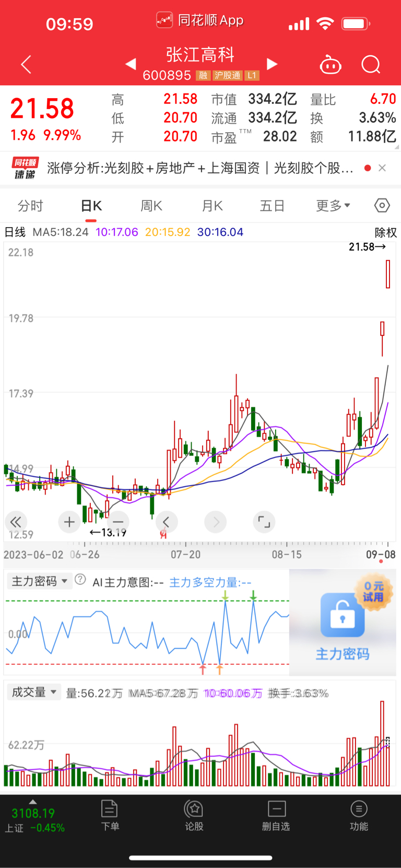This screenshot has height=868, width=401.
Task: Switch to 五日 five-day tab
Action: pyautogui.click(x=272, y=206)
